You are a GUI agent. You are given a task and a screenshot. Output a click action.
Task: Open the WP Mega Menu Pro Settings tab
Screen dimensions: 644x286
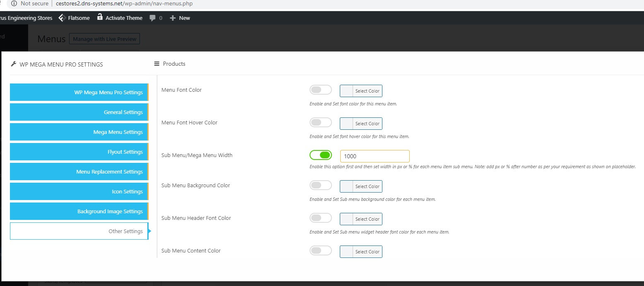pyautogui.click(x=79, y=92)
